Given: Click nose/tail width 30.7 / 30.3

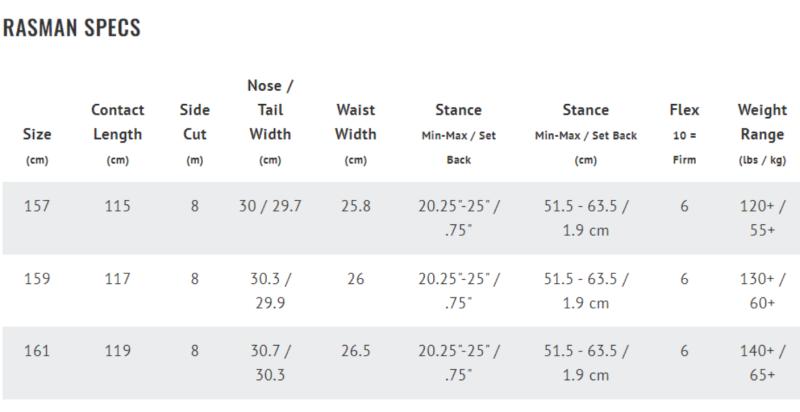Looking at the screenshot, I should (270, 363).
